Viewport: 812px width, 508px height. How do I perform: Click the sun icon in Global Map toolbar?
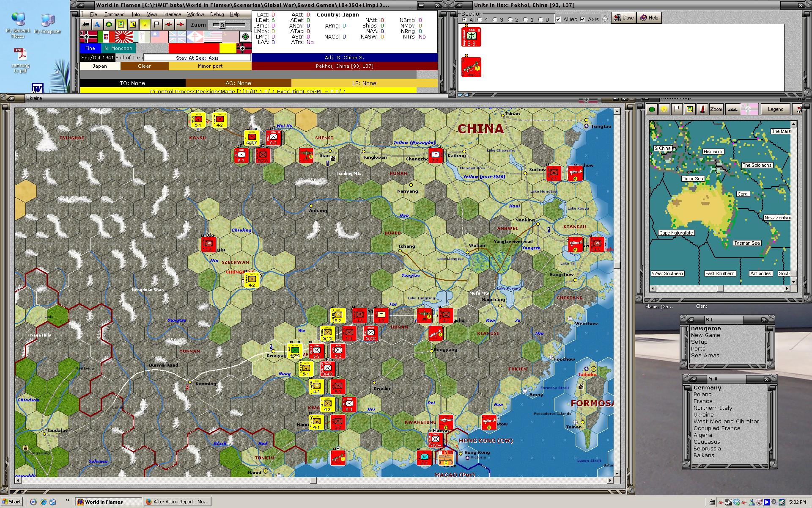(664, 109)
